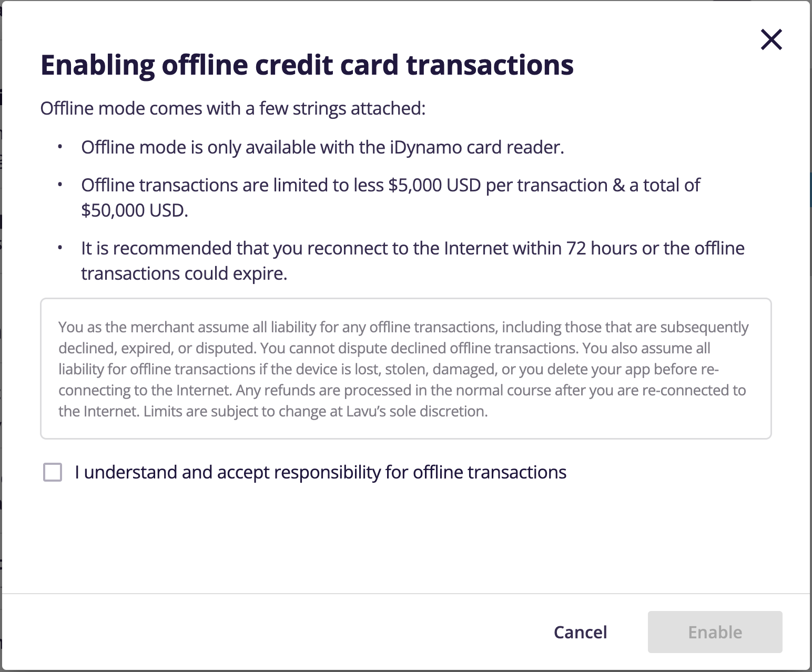Check the accept responsibility checkbox
The image size is (812, 672).
53,472
